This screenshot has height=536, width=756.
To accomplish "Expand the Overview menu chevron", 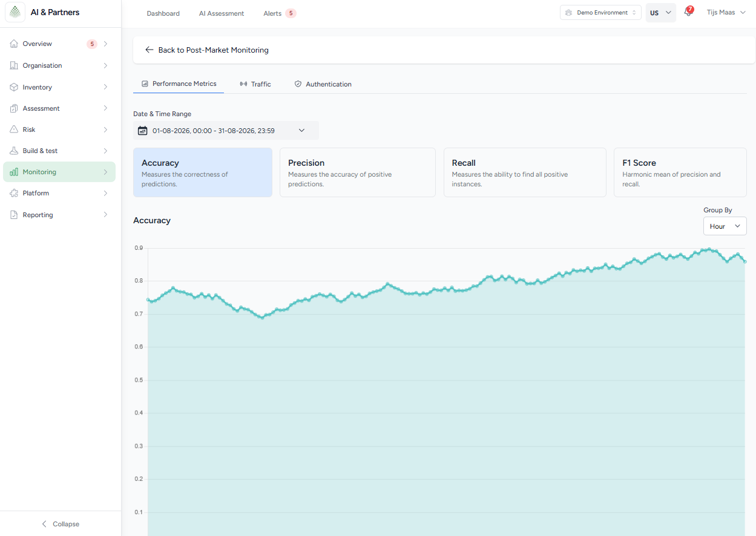I will (x=105, y=44).
